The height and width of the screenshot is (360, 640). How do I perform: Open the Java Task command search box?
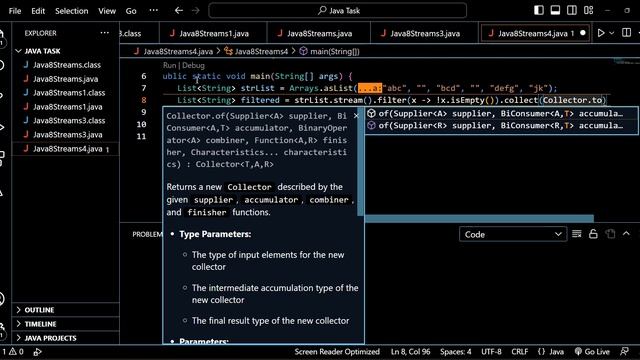coord(338,11)
